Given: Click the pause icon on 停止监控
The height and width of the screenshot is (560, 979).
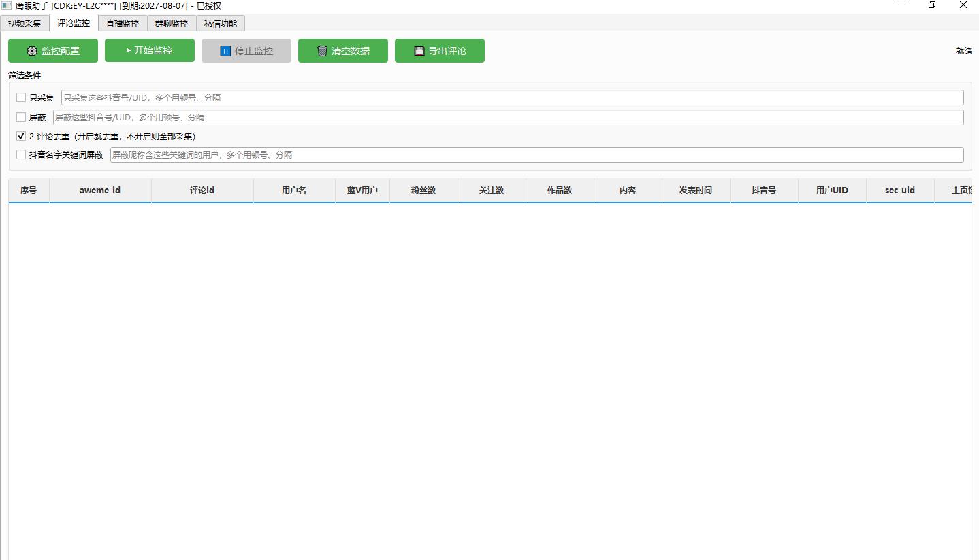Looking at the screenshot, I should (x=225, y=51).
